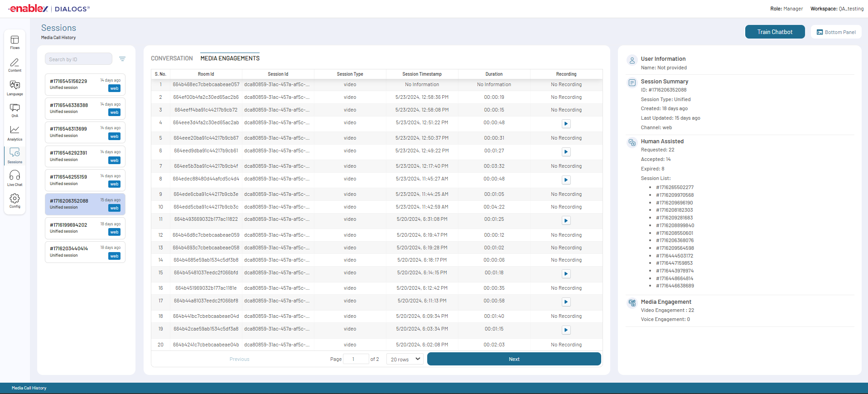Select highlighted session #1716206352088

point(85,204)
